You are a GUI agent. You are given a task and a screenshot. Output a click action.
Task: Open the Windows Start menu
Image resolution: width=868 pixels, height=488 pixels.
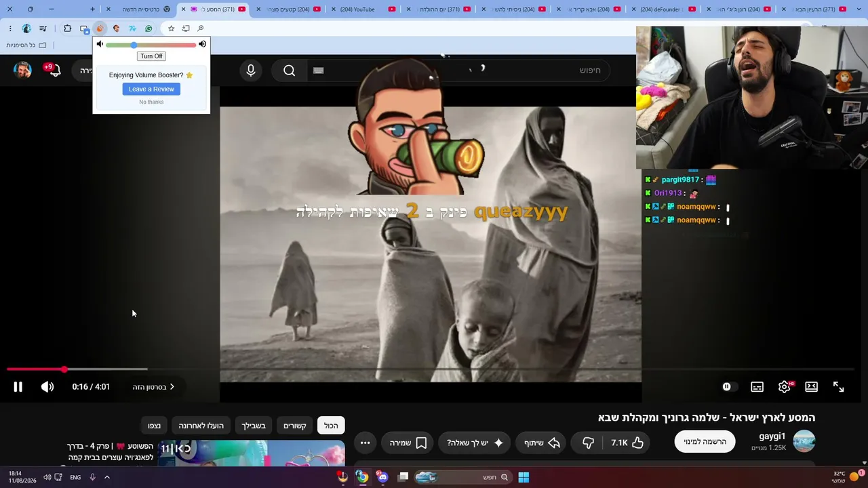(x=524, y=477)
